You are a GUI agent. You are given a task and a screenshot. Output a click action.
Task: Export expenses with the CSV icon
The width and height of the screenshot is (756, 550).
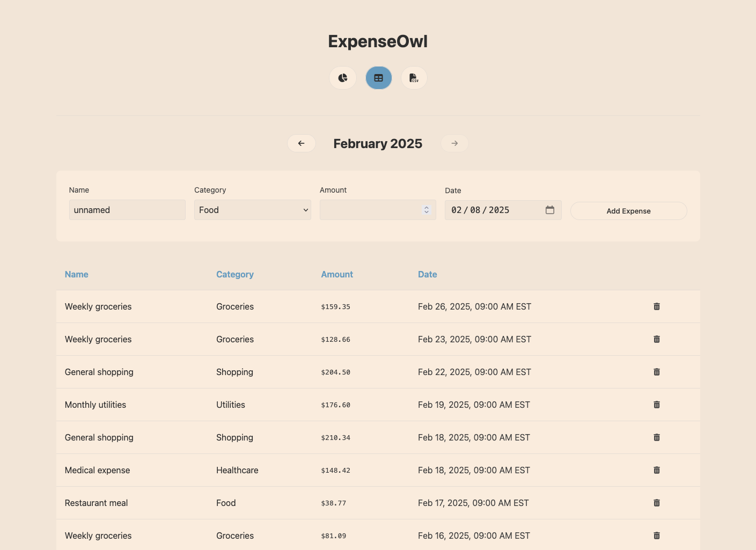click(414, 78)
